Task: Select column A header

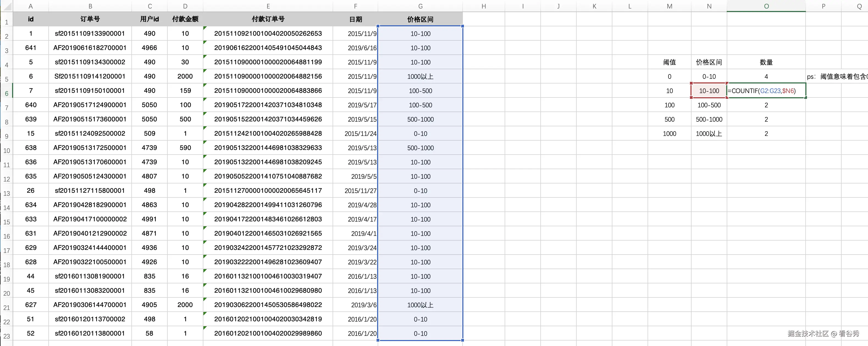Action: pyautogui.click(x=30, y=6)
